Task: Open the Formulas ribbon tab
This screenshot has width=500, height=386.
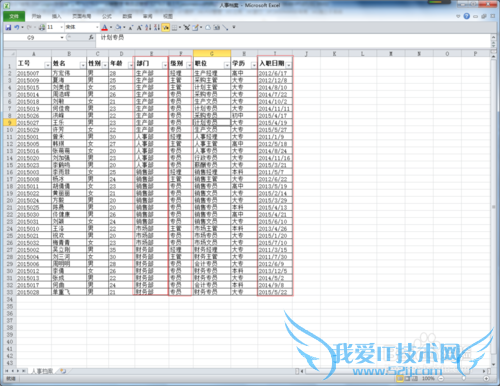Action: click(107, 16)
